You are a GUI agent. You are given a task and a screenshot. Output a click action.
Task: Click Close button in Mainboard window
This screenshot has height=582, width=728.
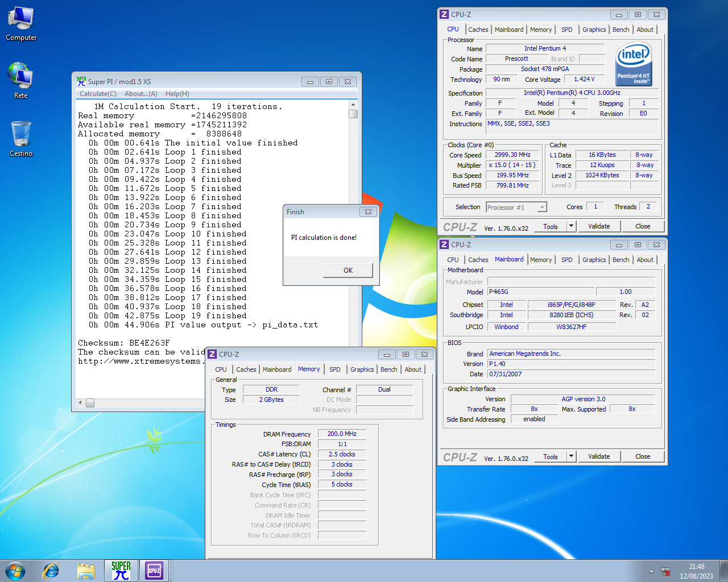pyautogui.click(x=643, y=456)
